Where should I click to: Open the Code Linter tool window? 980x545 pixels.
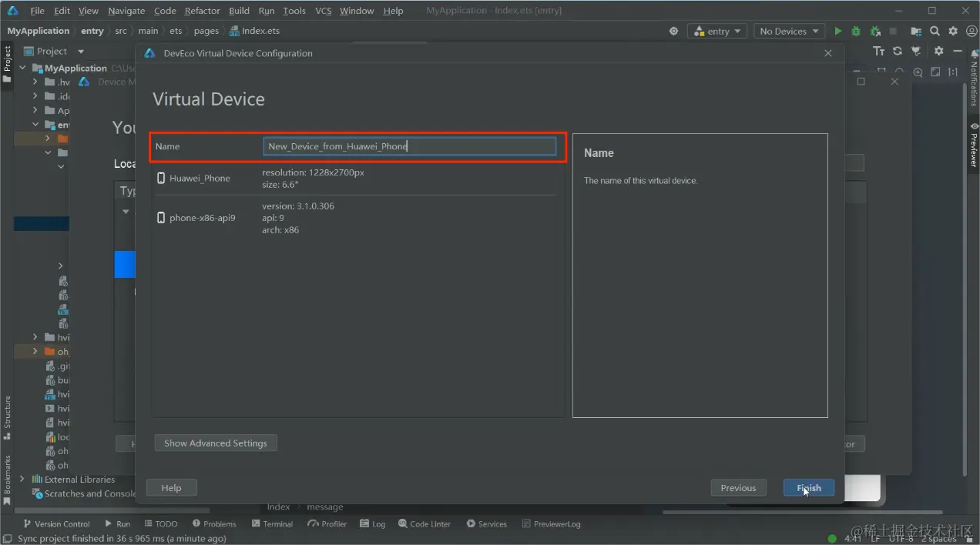click(425, 524)
